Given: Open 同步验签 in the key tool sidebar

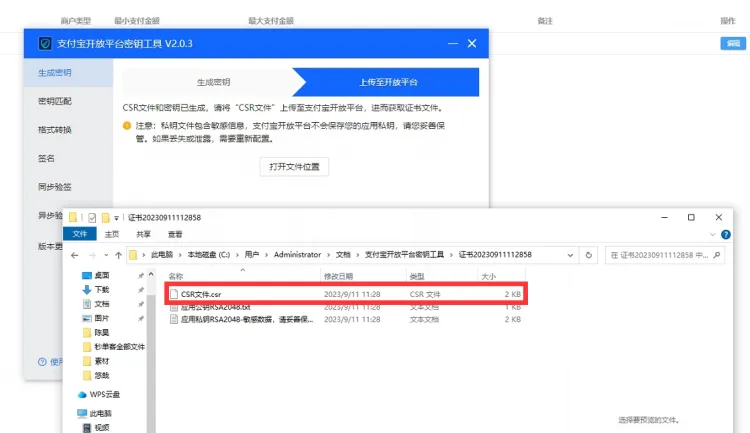Looking at the screenshot, I should tap(55, 187).
